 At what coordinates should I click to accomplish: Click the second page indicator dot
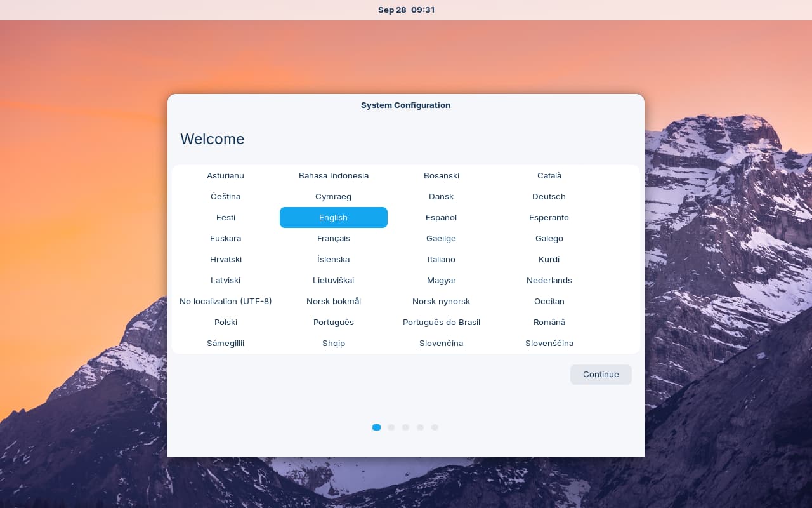coord(391,427)
